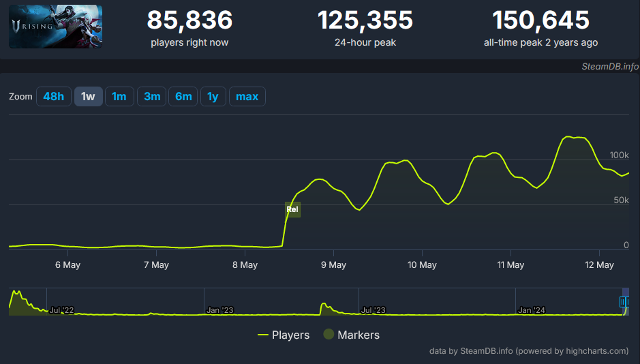The image size is (640, 364).
Task: Click the V Rising game thumbnail
Action: click(x=55, y=27)
